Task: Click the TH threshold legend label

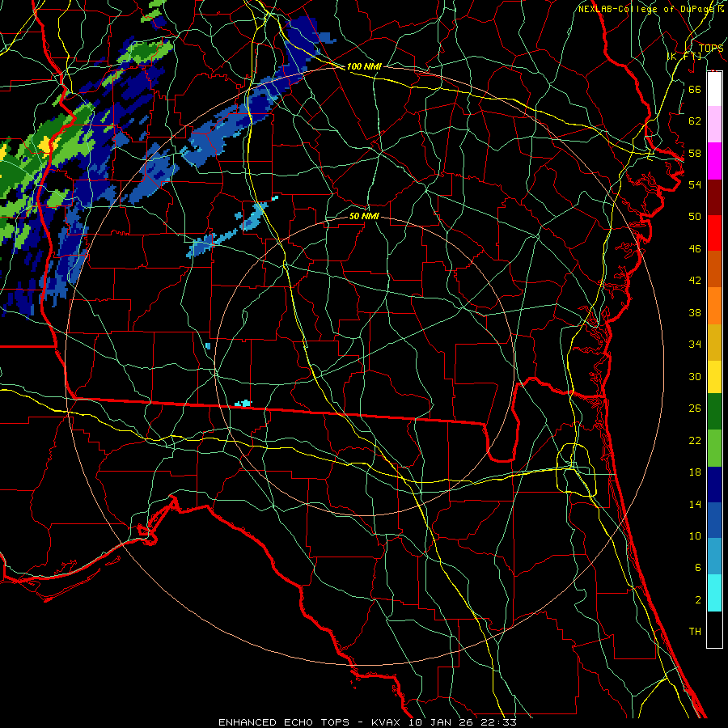Action: [695, 632]
